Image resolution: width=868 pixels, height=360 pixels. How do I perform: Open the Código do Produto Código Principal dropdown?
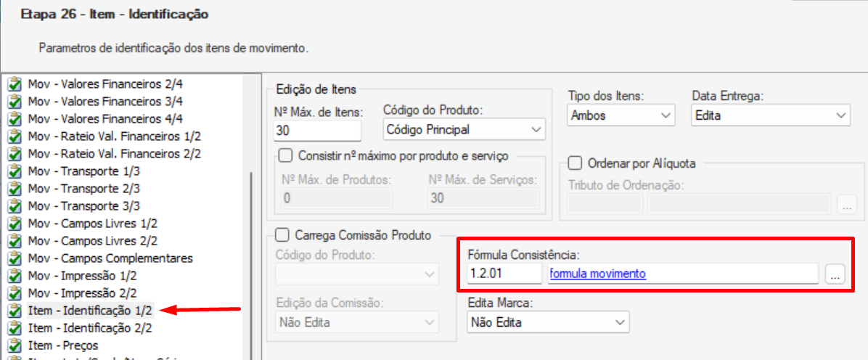pyautogui.click(x=464, y=130)
